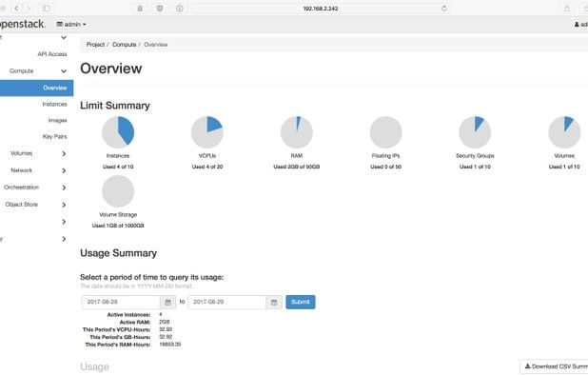This screenshot has width=588, height=375.
Task: Open the admin project dropdown
Action: tap(71, 25)
